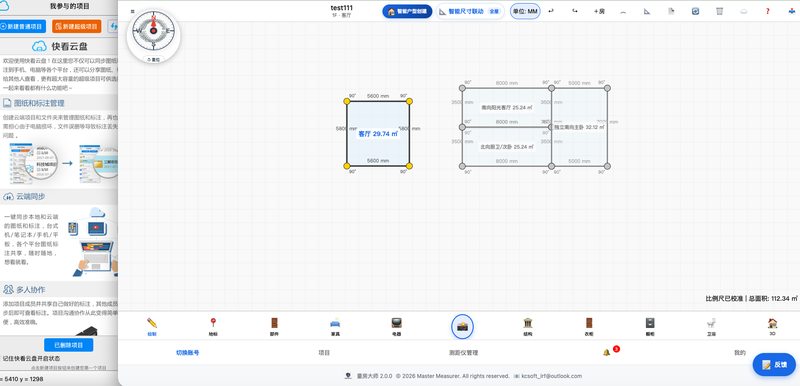This screenshot has width=800, height=386.
Task: Click the 已删除项目 button
Action: point(68,345)
